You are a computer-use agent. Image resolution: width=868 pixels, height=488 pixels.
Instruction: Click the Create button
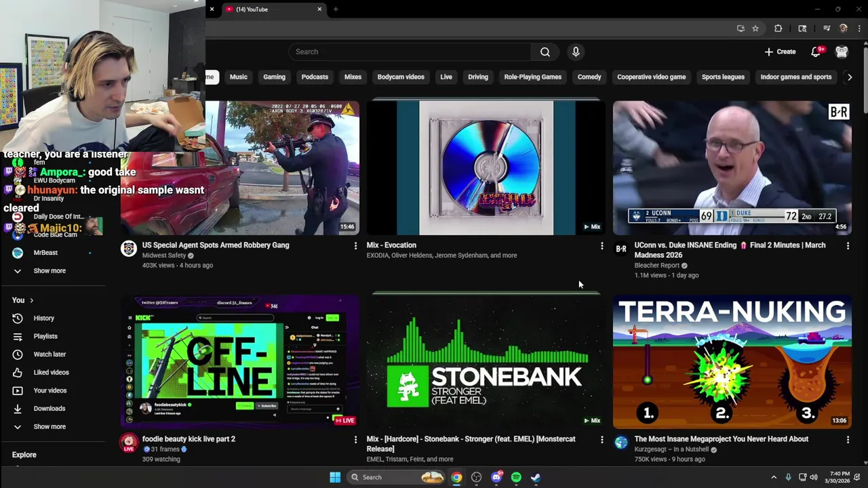coord(780,52)
